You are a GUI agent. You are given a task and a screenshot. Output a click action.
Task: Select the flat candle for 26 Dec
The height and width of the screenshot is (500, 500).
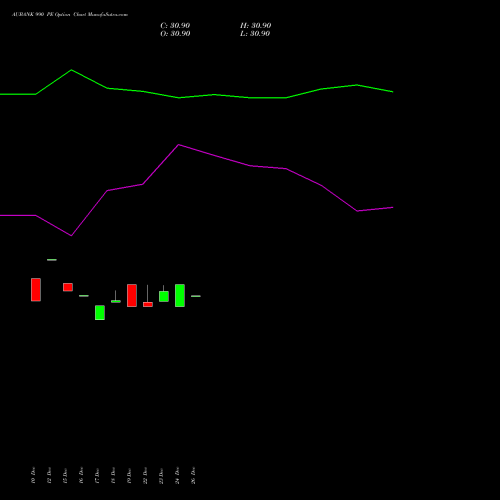coord(196,296)
